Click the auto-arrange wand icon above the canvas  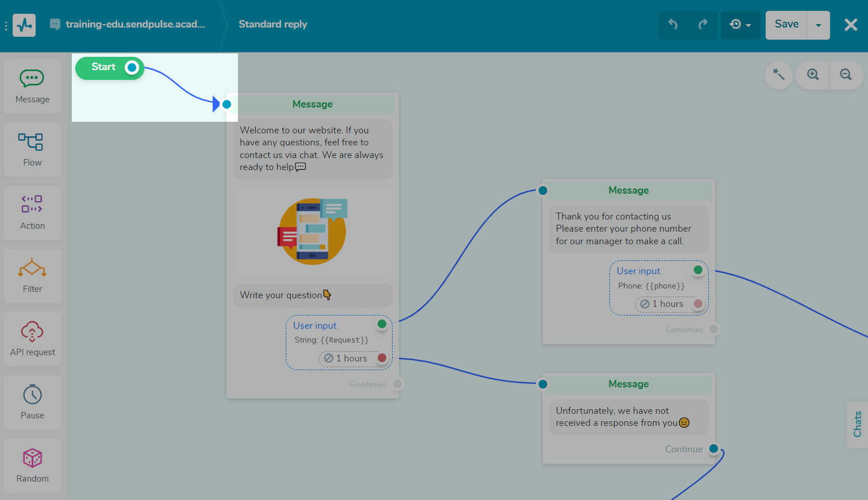tap(778, 75)
